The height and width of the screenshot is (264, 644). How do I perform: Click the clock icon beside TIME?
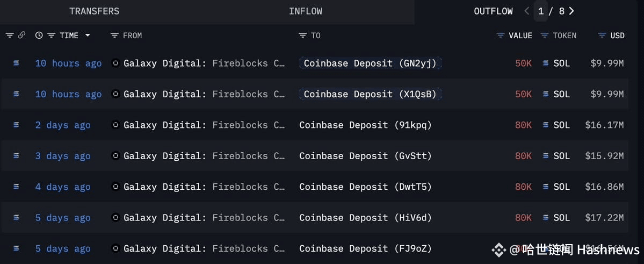point(39,35)
